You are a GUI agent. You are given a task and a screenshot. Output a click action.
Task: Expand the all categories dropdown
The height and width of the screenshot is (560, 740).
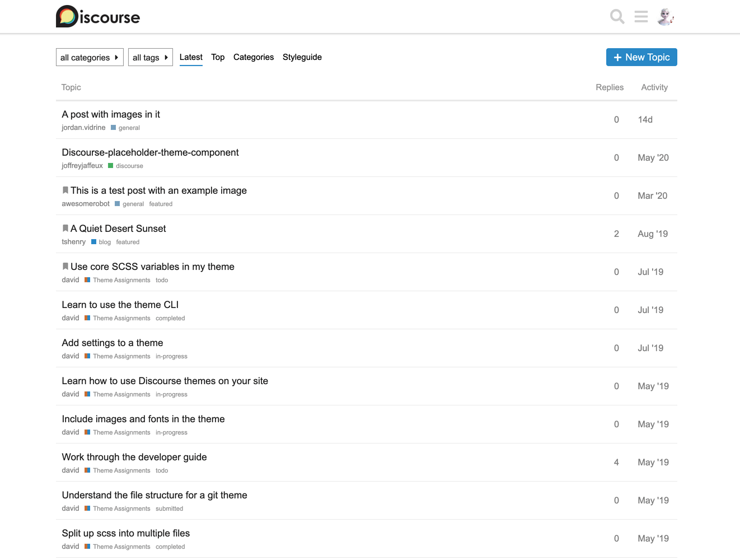[90, 57]
